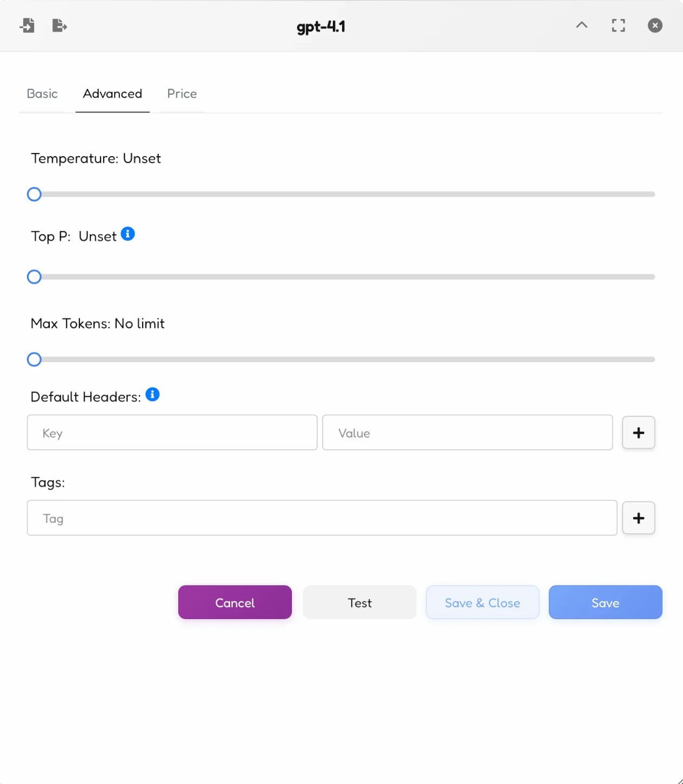Enter fullscreen with the expand frame icon
683x784 pixels.
pos(619,25)
